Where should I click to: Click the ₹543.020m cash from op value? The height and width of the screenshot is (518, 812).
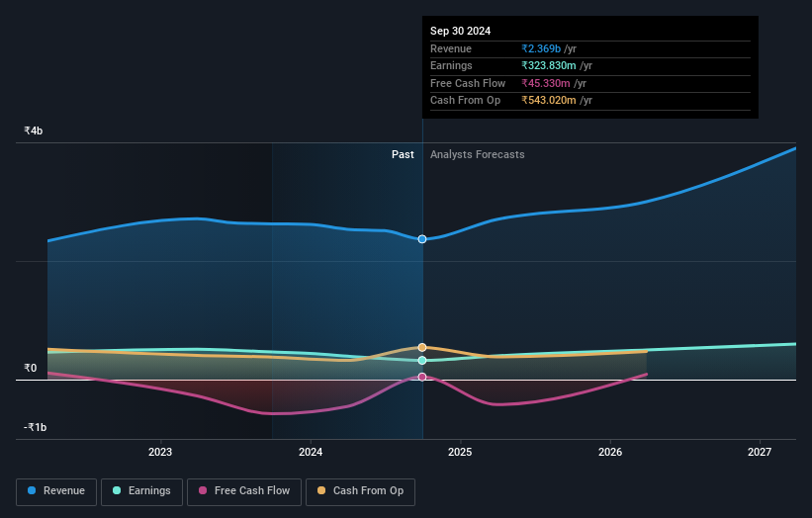548,101
